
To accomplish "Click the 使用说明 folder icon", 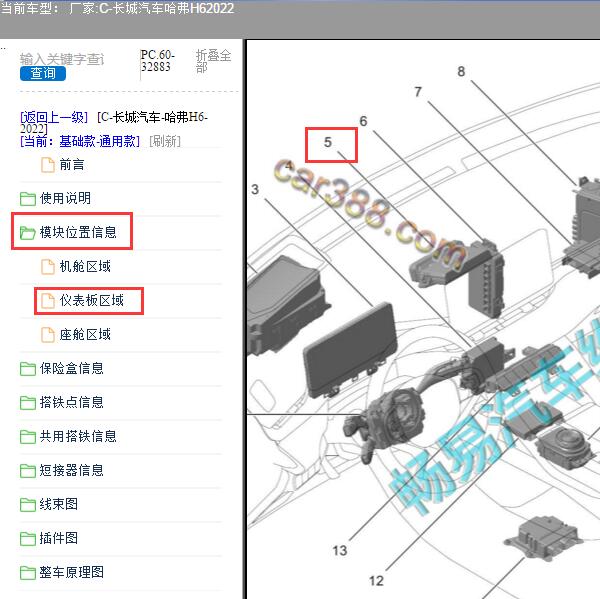I will pyautogui.click(x=28, y=199).
